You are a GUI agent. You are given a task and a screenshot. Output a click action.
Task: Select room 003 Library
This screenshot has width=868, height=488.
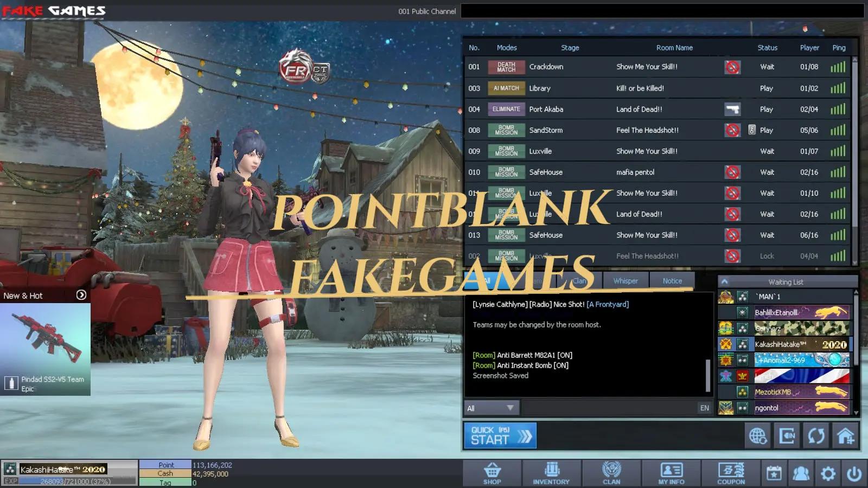tap(658, 88)
